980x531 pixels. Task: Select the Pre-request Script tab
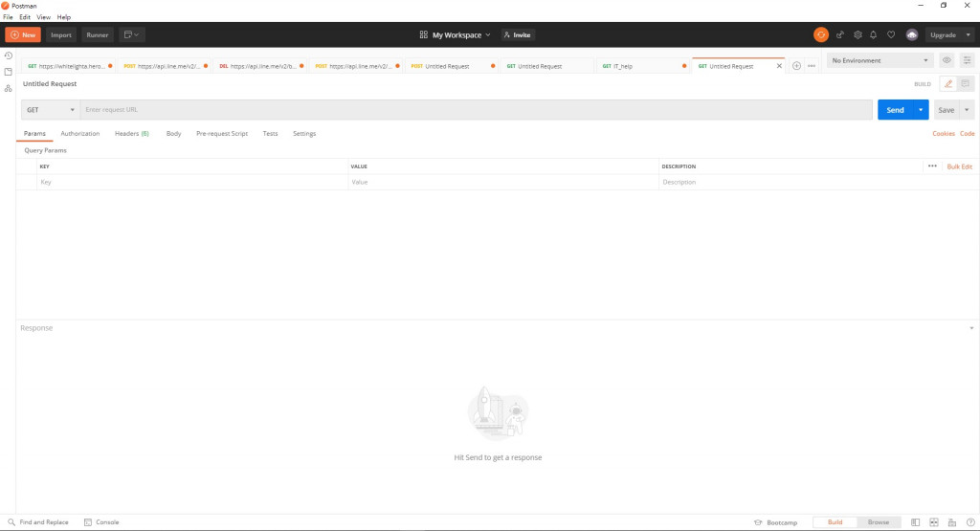click(x=222, y=134)
